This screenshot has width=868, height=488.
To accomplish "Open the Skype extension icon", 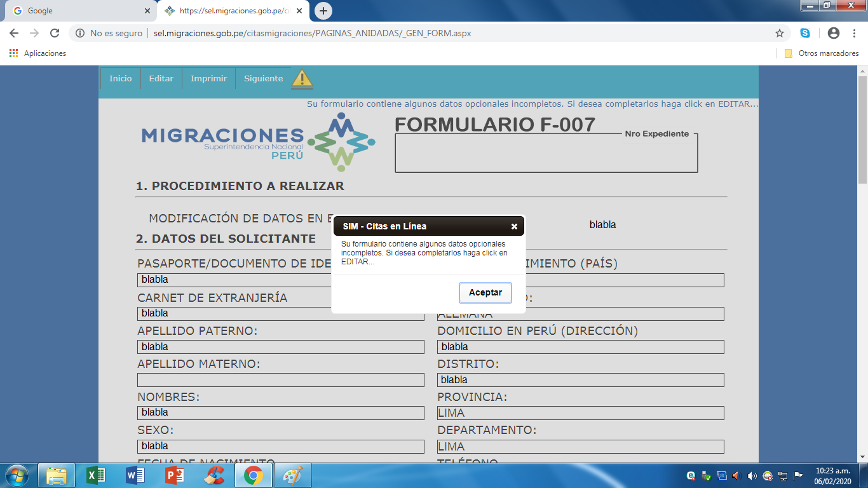I will (x=805, y=33).
